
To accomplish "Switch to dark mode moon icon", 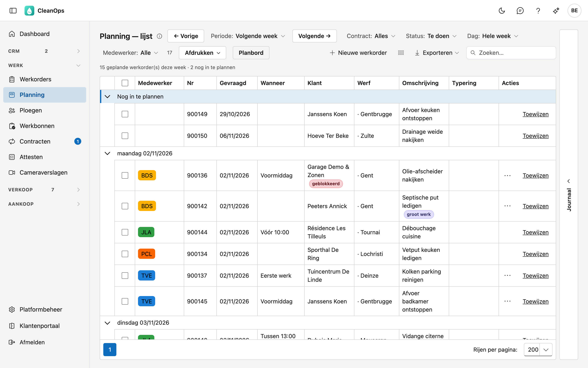I will tap(502, 10).
